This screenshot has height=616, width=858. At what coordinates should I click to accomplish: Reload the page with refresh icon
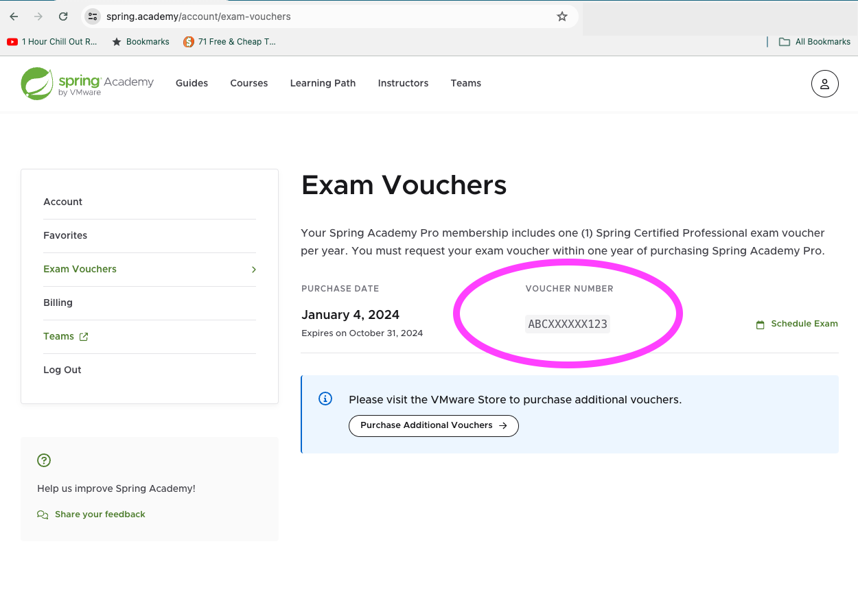(63, 16)
